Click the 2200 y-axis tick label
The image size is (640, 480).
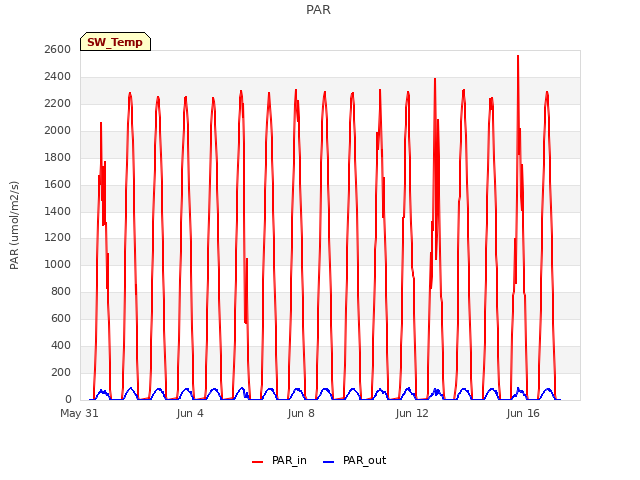tap(58, 103)
